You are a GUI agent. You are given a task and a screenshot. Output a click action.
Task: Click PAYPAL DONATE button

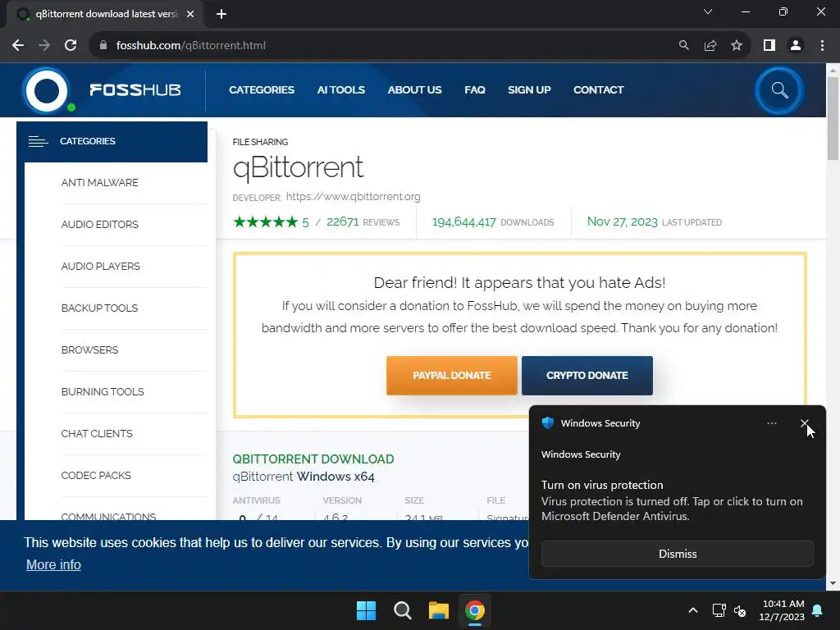[452, 376]
